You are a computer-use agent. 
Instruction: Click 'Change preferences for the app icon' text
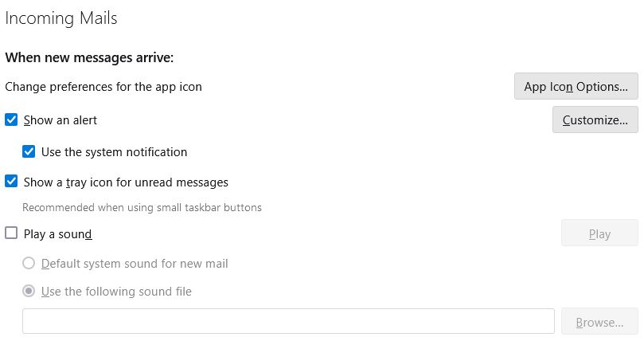103,86
